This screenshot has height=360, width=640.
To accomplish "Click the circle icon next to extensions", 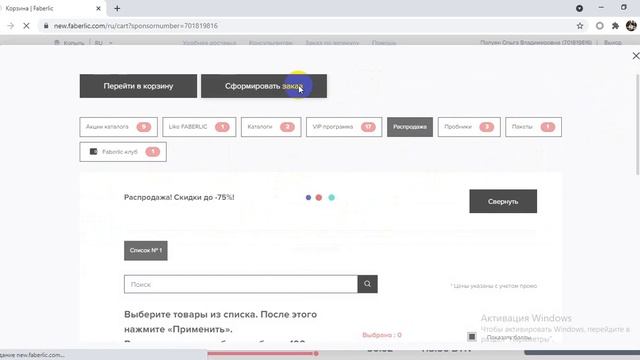I will pyautogui.click(x=600, y=26).
